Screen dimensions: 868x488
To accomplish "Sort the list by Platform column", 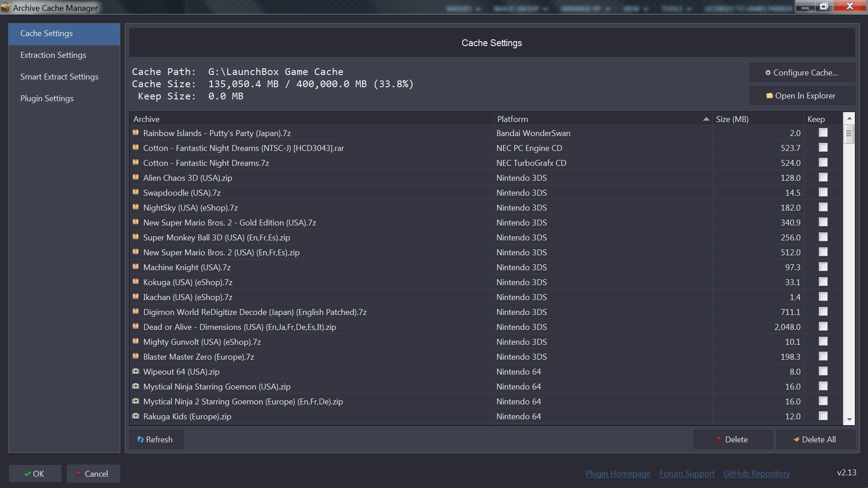I will (x=603, y=119).
